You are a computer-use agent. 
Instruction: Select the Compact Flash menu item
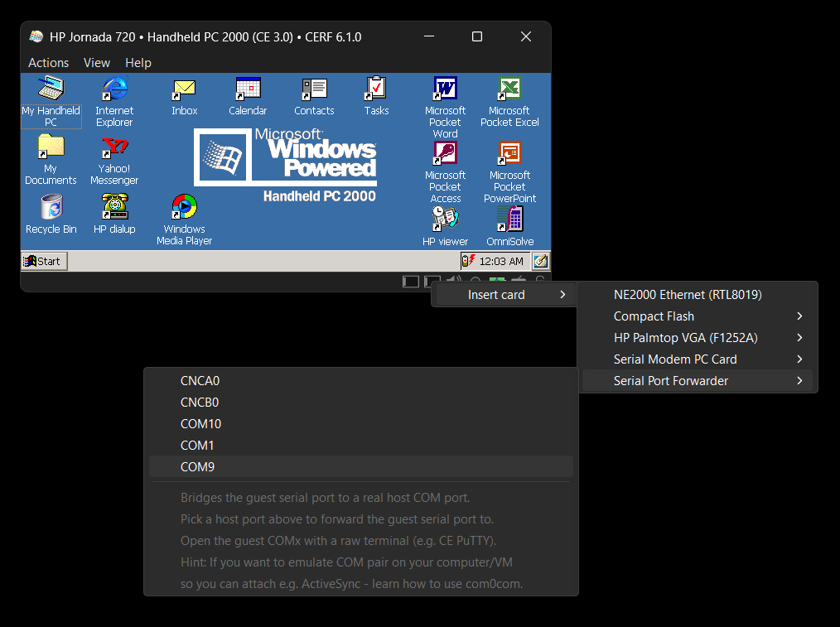pyautogui.click(x=697, y=316)
